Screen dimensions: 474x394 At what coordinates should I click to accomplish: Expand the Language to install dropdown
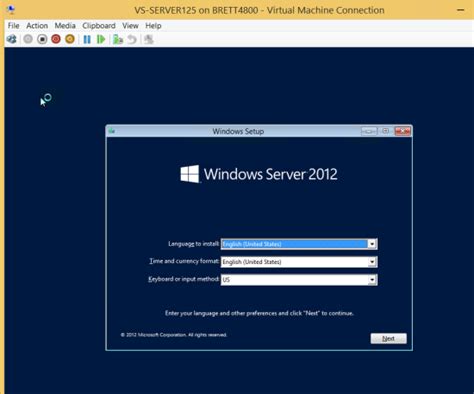[372, 244]
